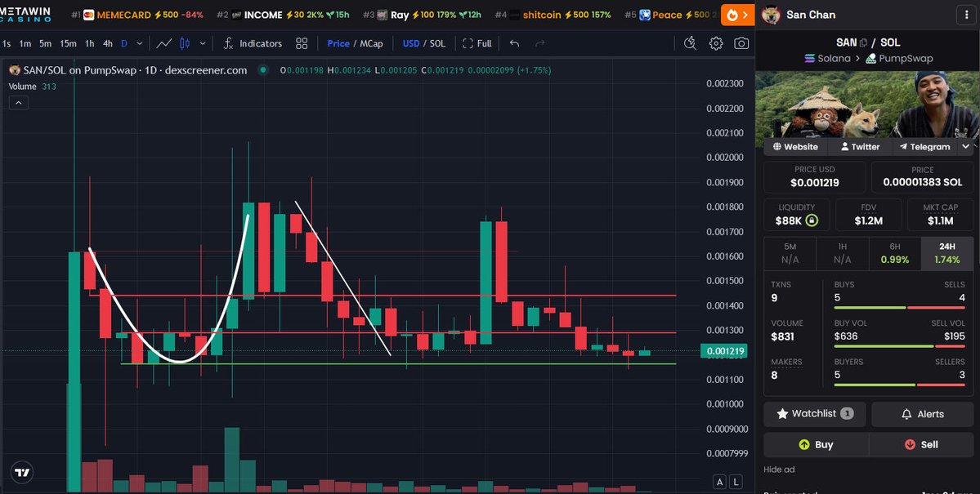This screenshot has width=980, height=494.
Task: Click the Volume 313 legend label
Action: 32,87
